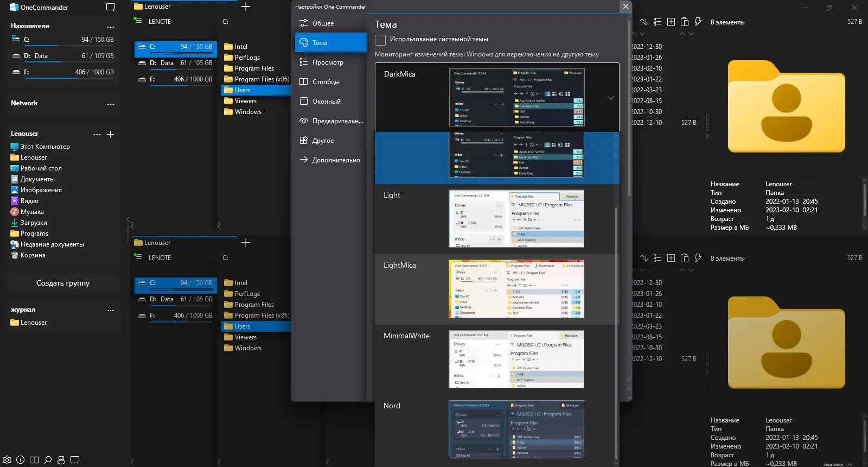Screen dimensions: 868x467
Task: Go to the Столбцы settings tab
Action: pyautogui.click(x=331, y=82)
